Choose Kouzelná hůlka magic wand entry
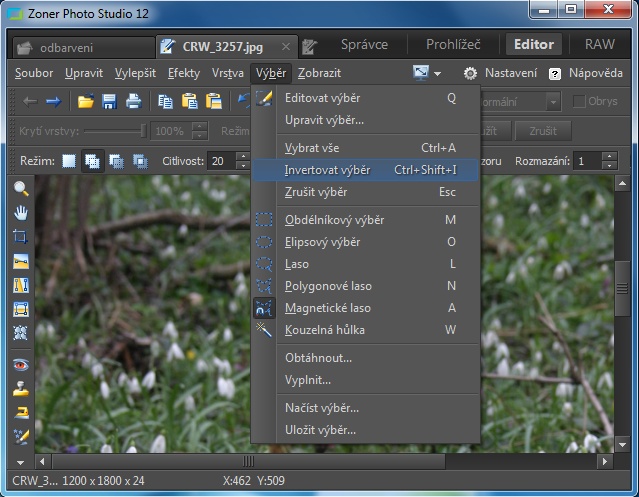This screenshot has width=639, height=497. pyautogui.click(x=365, y=330)
